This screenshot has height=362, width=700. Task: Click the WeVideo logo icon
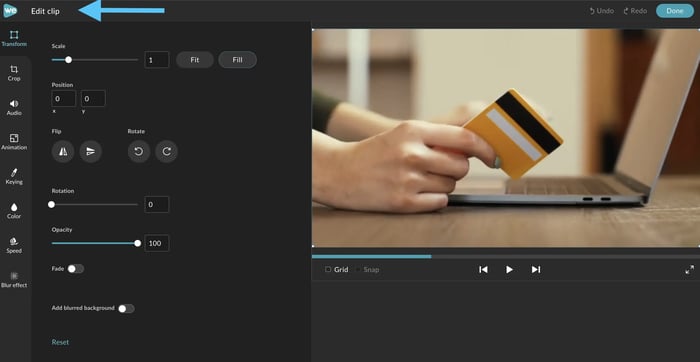pos(10,11)
